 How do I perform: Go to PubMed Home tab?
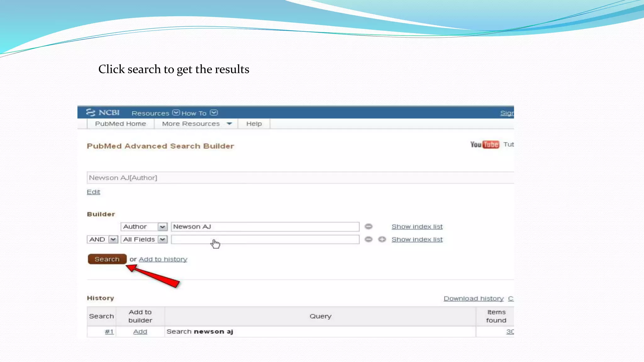120,124
